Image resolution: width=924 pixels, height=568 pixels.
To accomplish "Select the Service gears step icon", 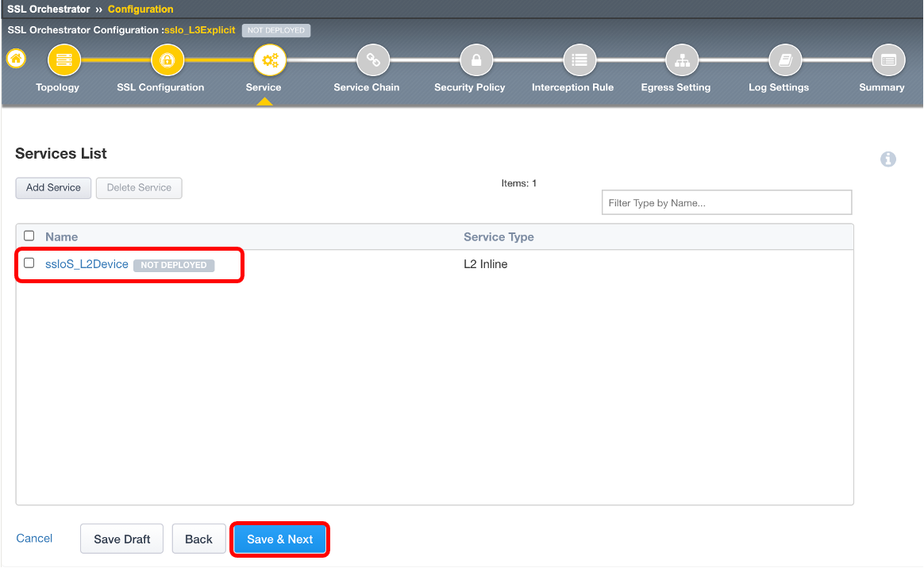I will click(270, 60).
